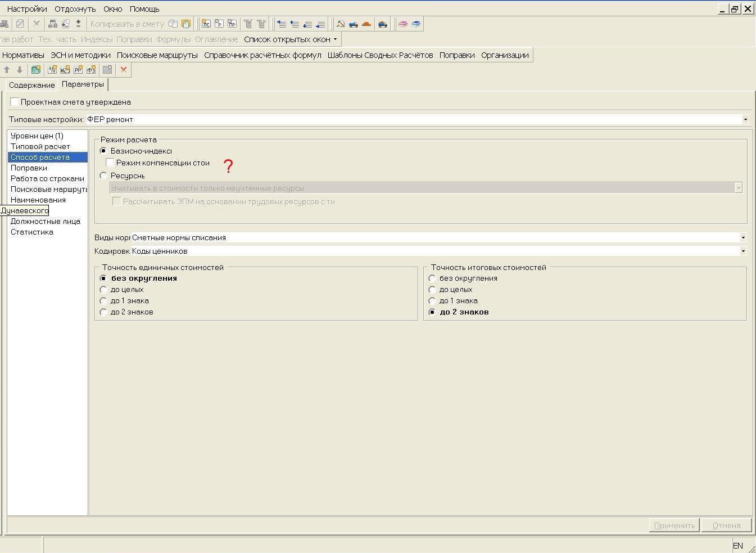
Task: Open 'Виды норм' Сметные нормы списания dropdown
Action: pos(743,237)
